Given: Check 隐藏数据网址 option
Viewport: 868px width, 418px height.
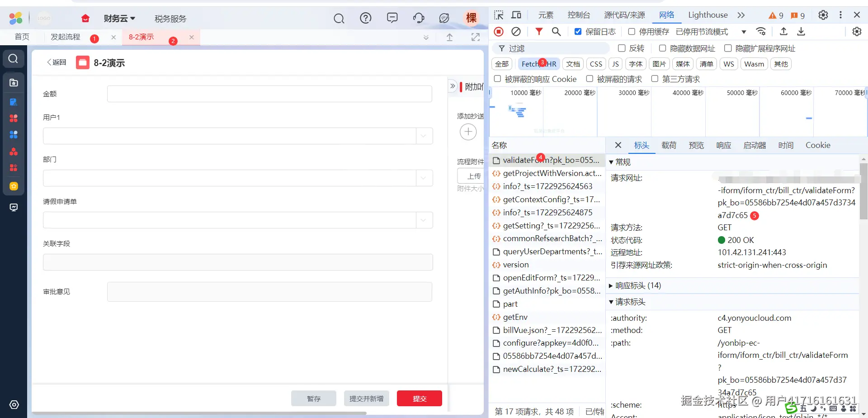Looking at the screenshot, I should coord(662,48).
